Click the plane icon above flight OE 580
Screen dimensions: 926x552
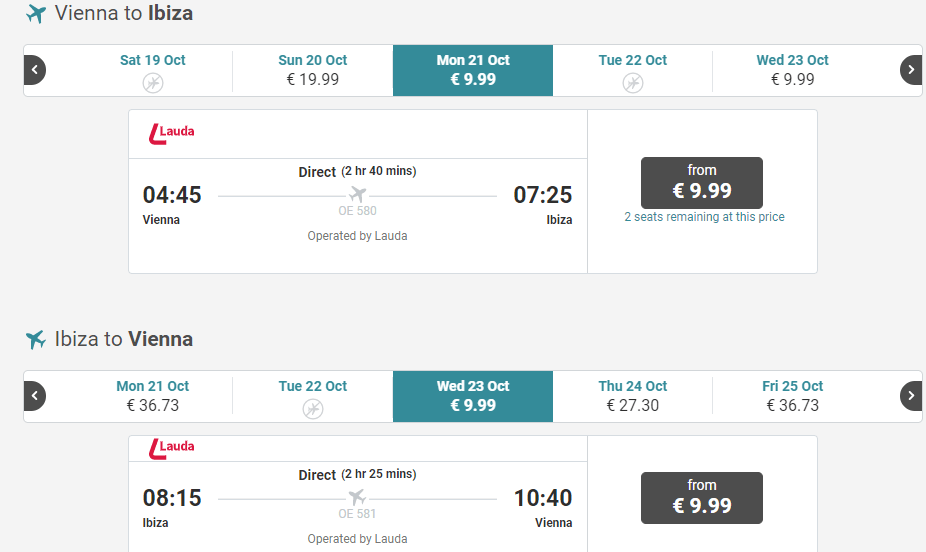click(x=357, y=195)
